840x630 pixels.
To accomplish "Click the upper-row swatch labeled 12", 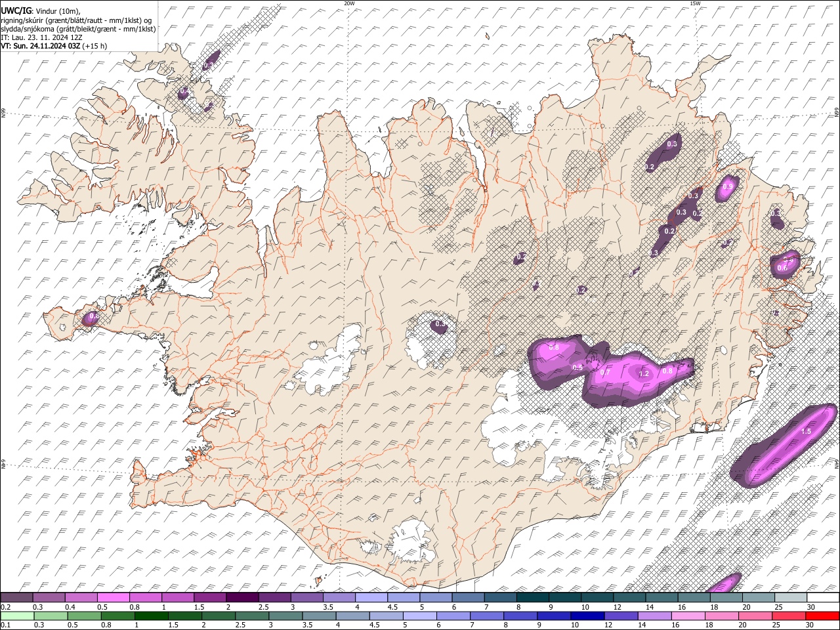I will (629, 598).
